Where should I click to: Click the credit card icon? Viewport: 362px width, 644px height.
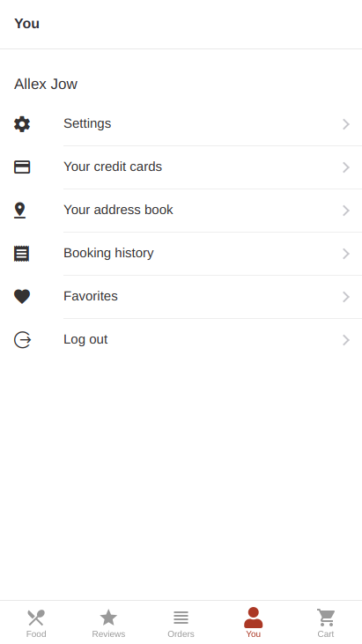[x=22, y=167]
